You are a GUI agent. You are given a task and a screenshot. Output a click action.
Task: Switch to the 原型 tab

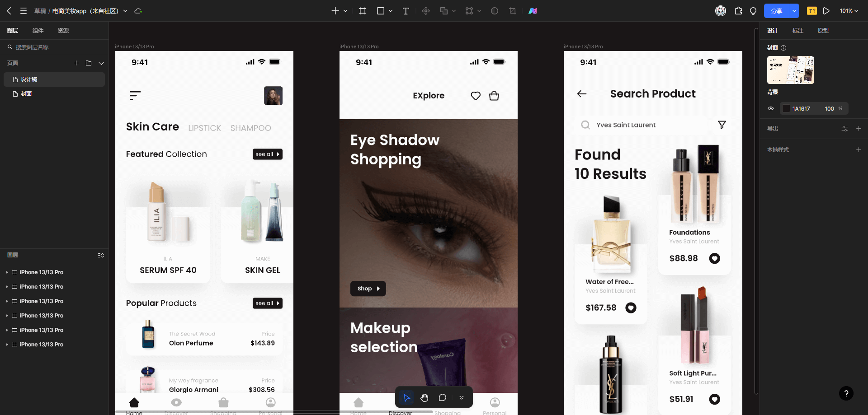click(823, 31)
